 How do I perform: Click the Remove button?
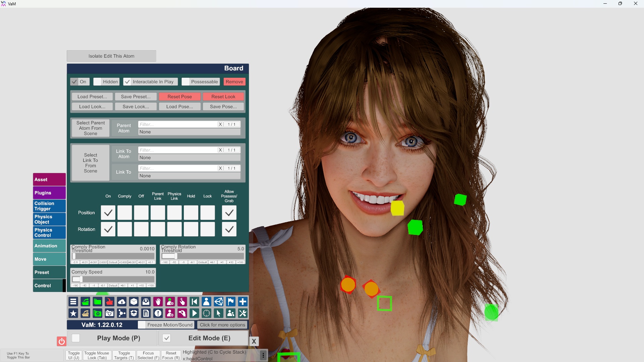point(234,82)
